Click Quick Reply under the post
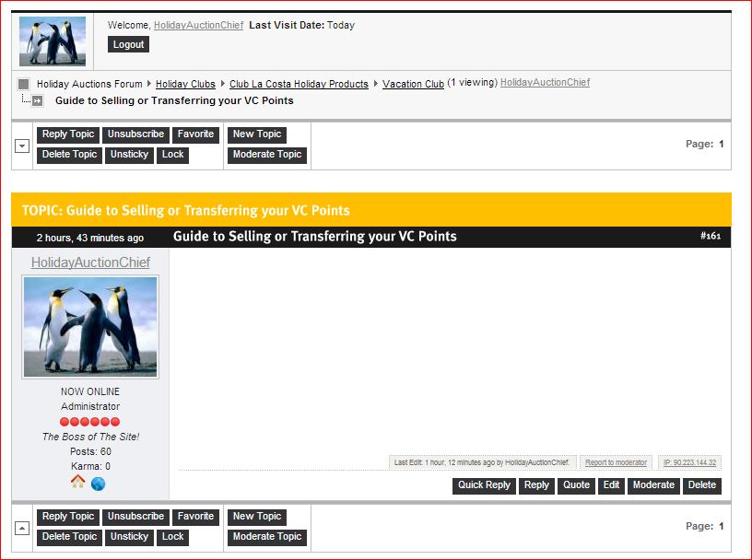Viewport: 752px width, 560px height. [484, 485]
